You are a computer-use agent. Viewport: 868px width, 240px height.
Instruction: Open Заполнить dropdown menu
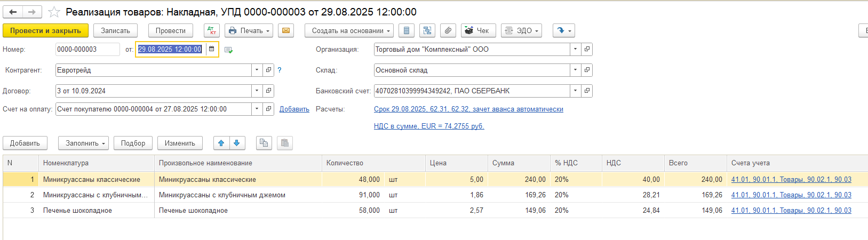pos(83,143)
